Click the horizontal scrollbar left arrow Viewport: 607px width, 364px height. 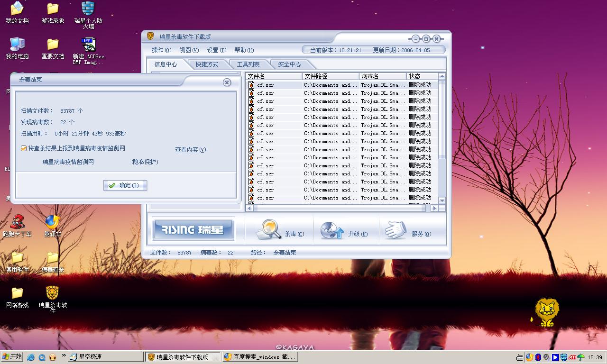click(x=250, y=208)
